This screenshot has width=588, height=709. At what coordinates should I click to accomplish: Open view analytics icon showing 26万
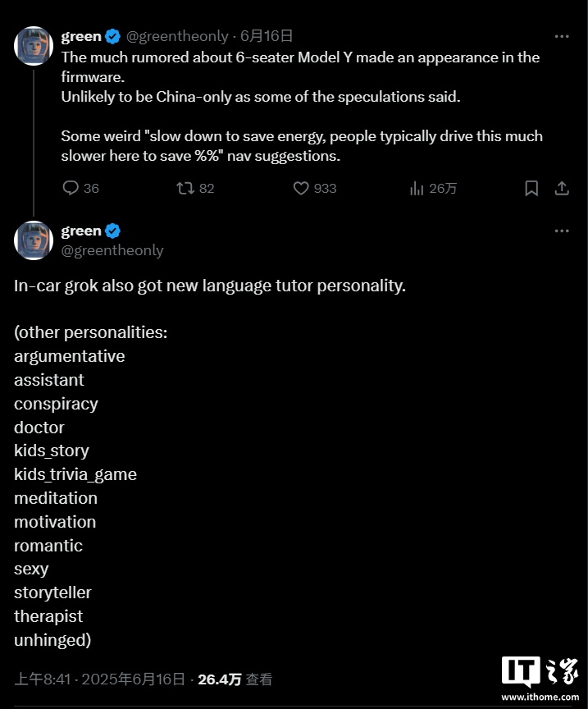tap(417, 188)
